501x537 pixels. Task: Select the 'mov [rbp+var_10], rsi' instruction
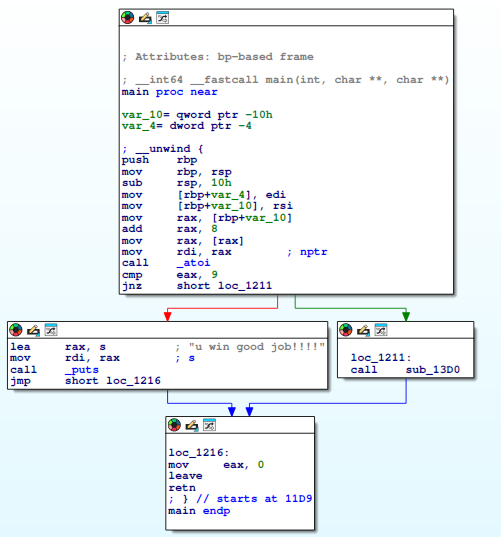207,206
